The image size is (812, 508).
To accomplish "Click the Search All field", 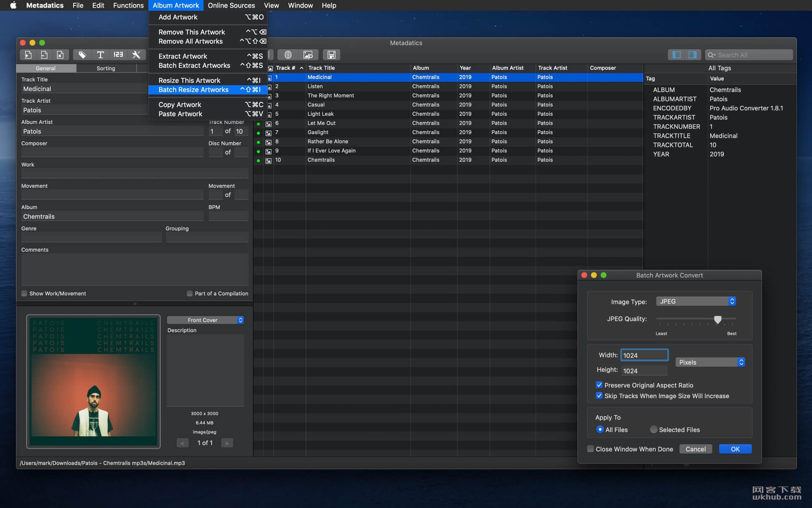I will (x=749, y=55).
